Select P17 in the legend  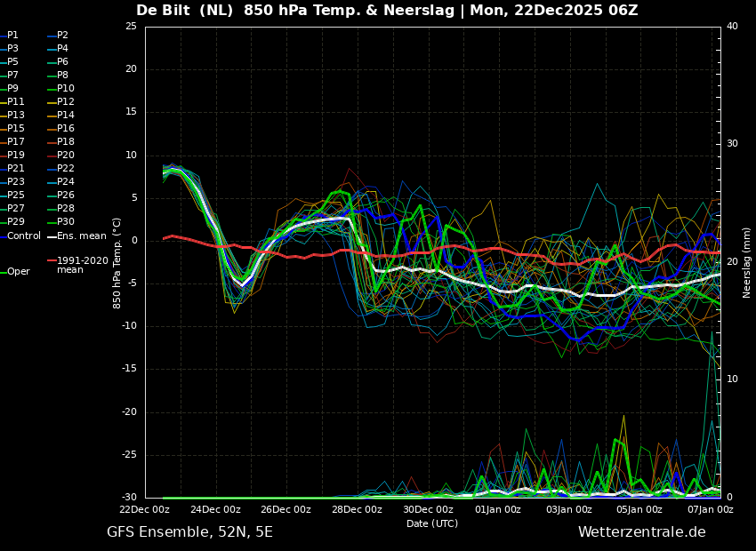click(12, 141)
